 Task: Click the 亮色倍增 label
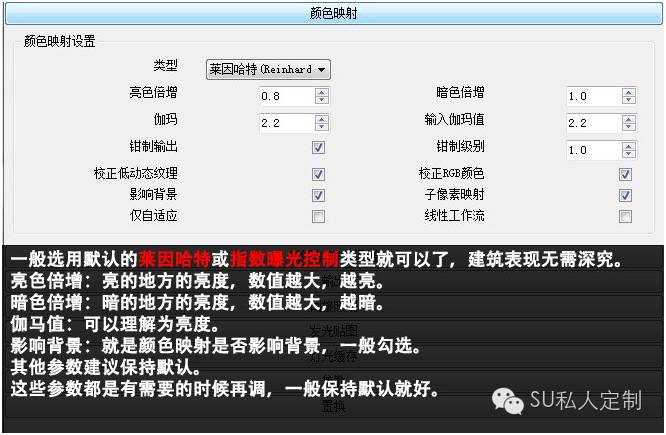pyautogui.click(x=153, y=92)
